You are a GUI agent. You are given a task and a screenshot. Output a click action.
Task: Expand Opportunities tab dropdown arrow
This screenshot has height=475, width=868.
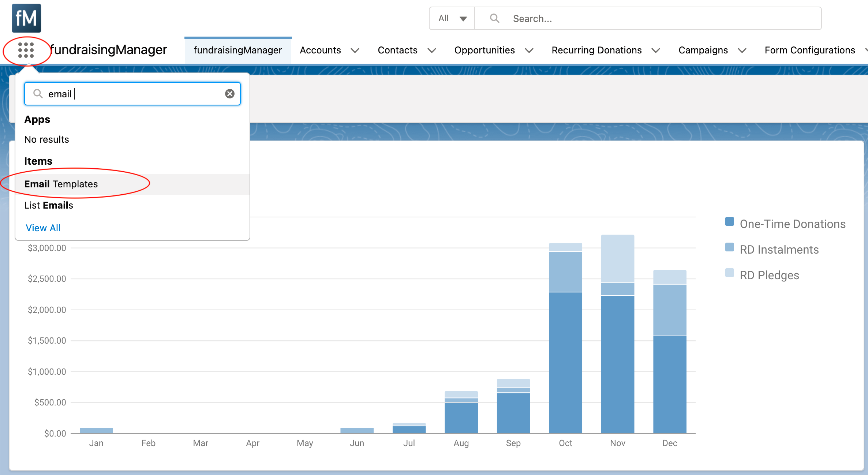pos(529,51)
